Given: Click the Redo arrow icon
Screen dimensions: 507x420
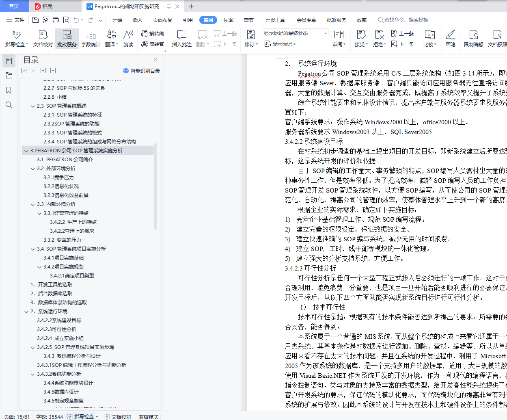Looking at the screenshot, I should pyautogui.click(x=90, y=20).
